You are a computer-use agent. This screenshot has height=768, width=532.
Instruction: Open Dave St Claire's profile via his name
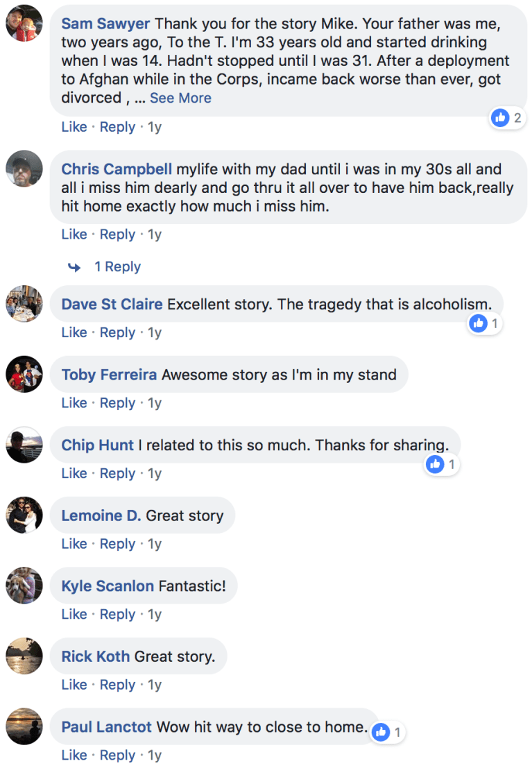click(x=113, y=304)
